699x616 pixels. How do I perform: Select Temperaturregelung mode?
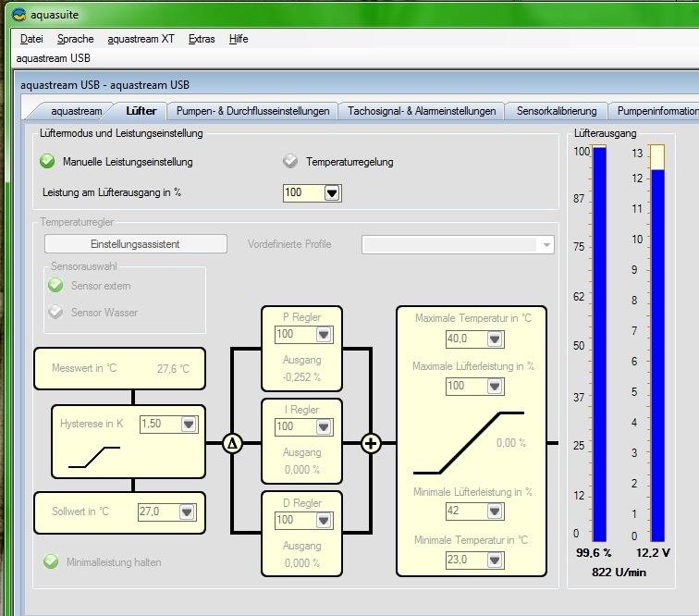tap(290, 161)
